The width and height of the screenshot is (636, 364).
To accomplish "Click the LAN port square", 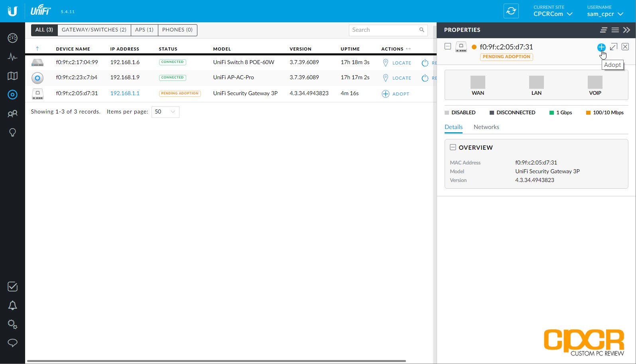I will tap(536, 82).
